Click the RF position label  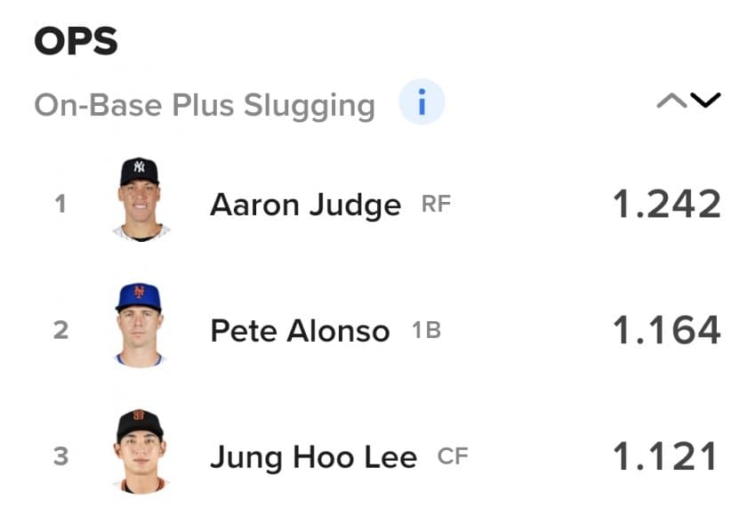[x=436, y=205]
